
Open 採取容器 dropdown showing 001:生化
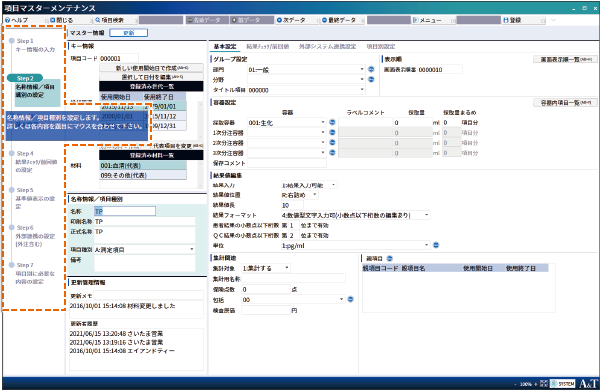pyautogui.click(x=287, y=122)
